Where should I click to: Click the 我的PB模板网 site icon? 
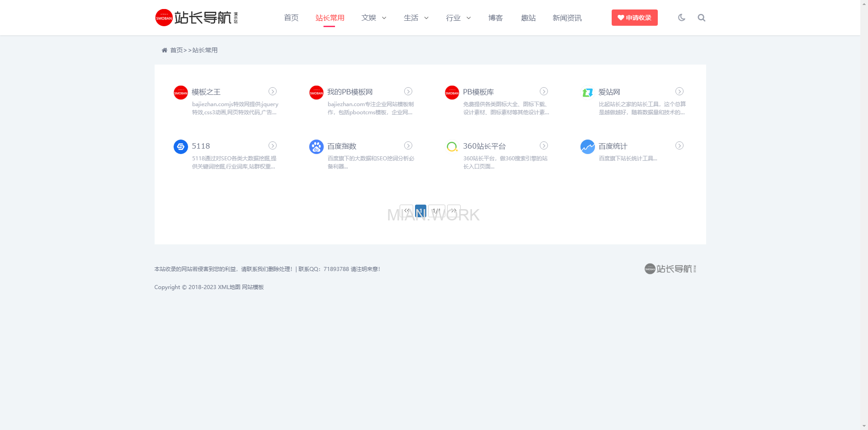[316, 93]
